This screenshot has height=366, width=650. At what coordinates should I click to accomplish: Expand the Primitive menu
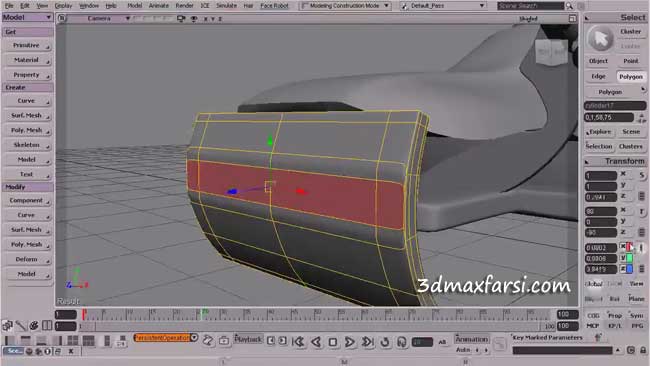[x=27, y=45]
